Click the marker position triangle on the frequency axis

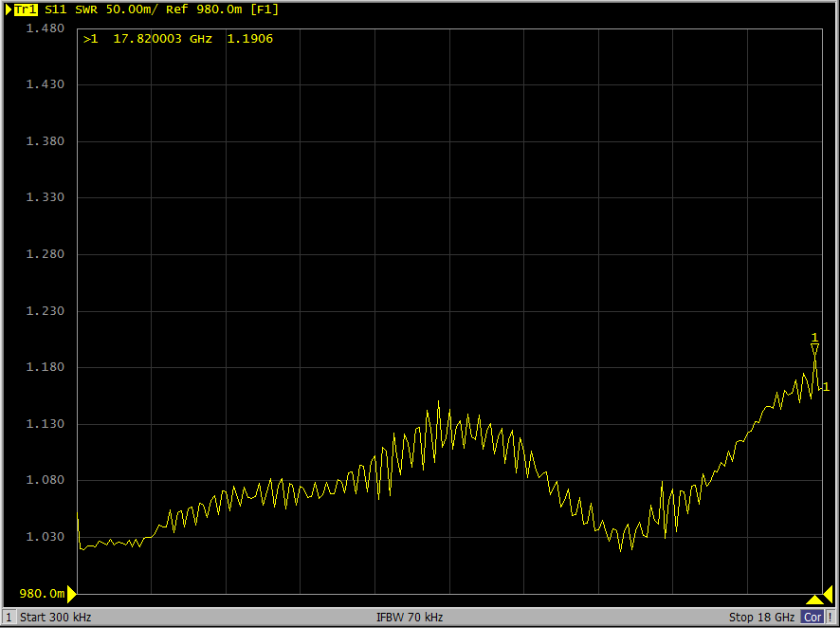pyautogui.click(x=814, y=600)
